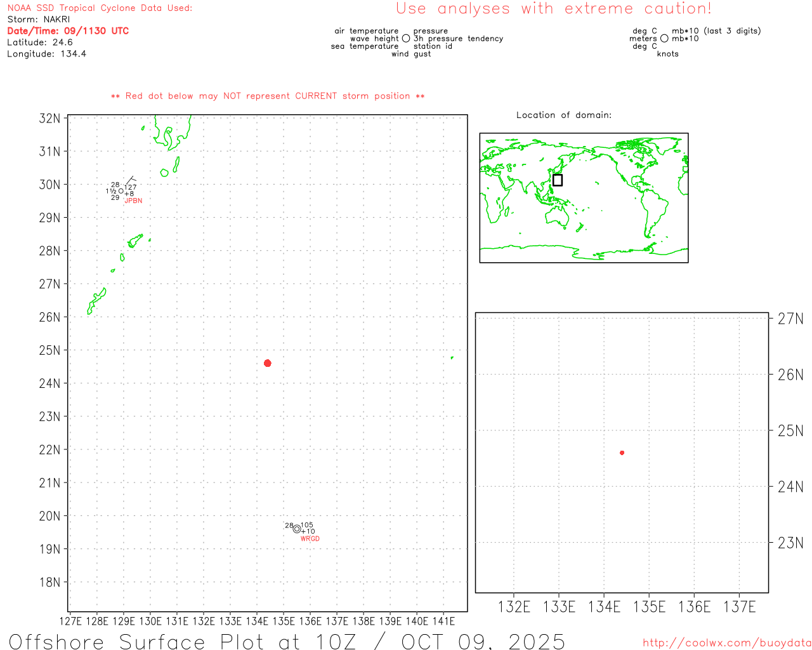Click the 137E label on inset map

click(740, 607)
